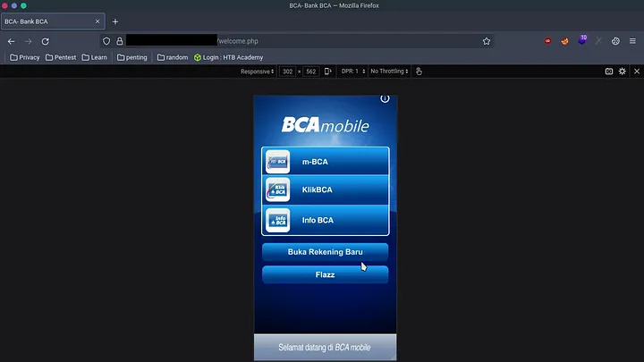
Task: Open the uBlock Origin extension icon
Action: coord(547,41)
